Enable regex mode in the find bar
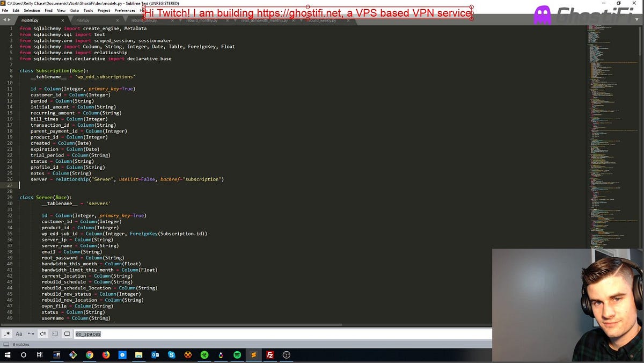This screenshot has width=644, height=363. coord(7,333)
